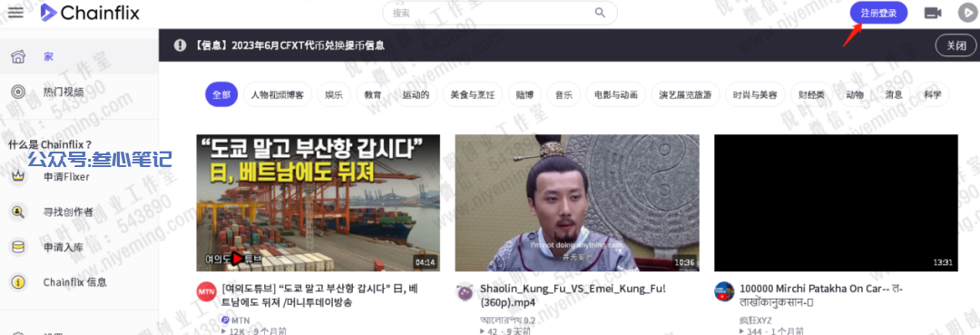
Task: Click the MTN channel avatar
Action: (x=206, y=291)
